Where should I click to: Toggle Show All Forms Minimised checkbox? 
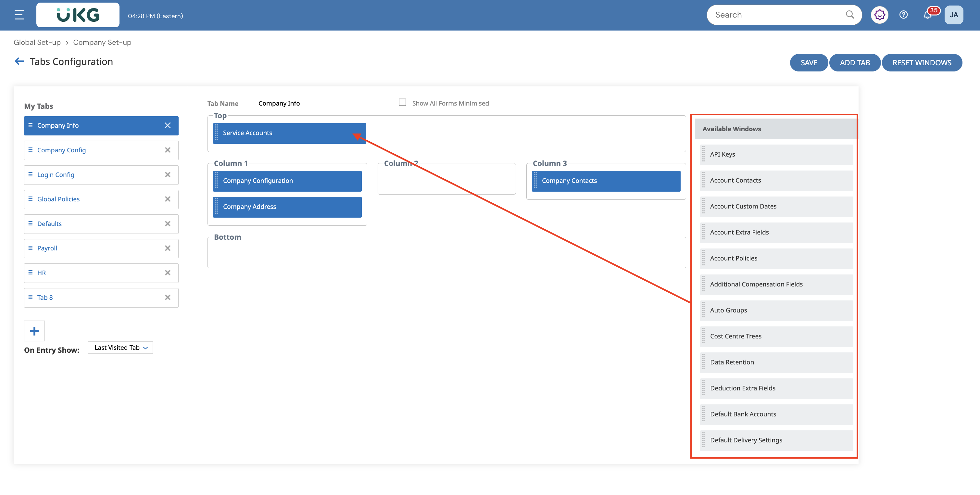tap(402, 102)
